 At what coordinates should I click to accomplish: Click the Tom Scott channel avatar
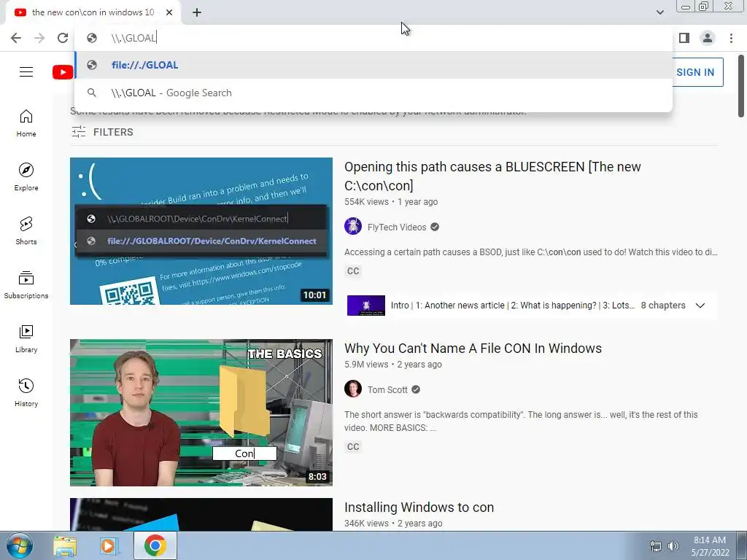coord(353,389)
